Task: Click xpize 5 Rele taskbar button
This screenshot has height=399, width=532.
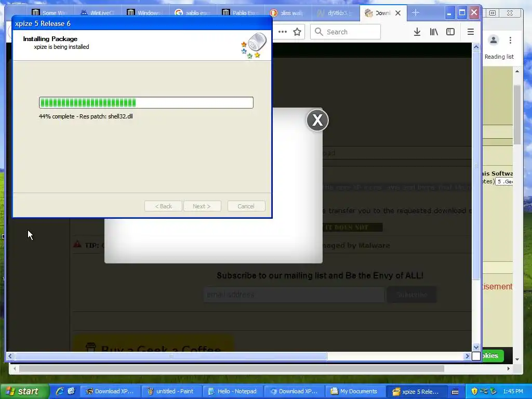Action: pyautogui.click(x=416, y=391)
